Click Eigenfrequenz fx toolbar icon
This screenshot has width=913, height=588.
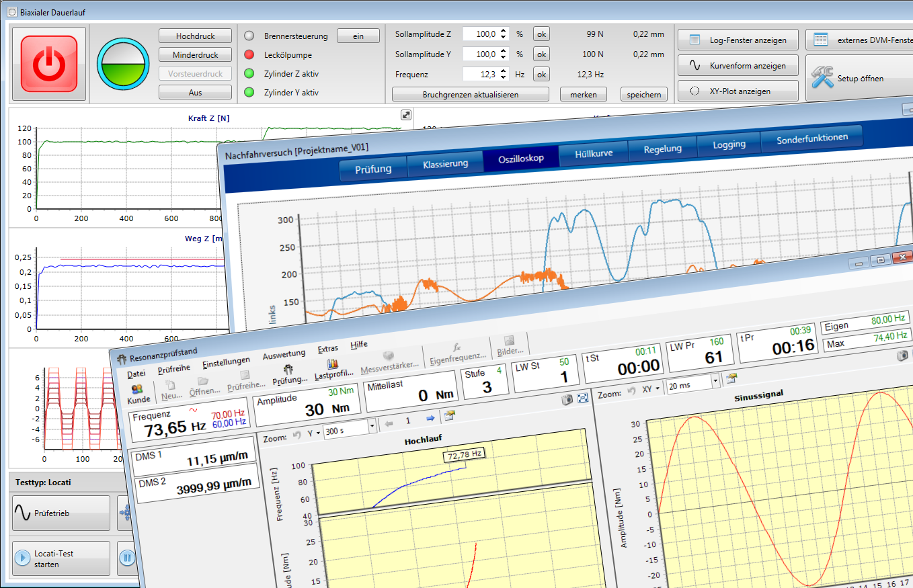click(x=457, y=347)
